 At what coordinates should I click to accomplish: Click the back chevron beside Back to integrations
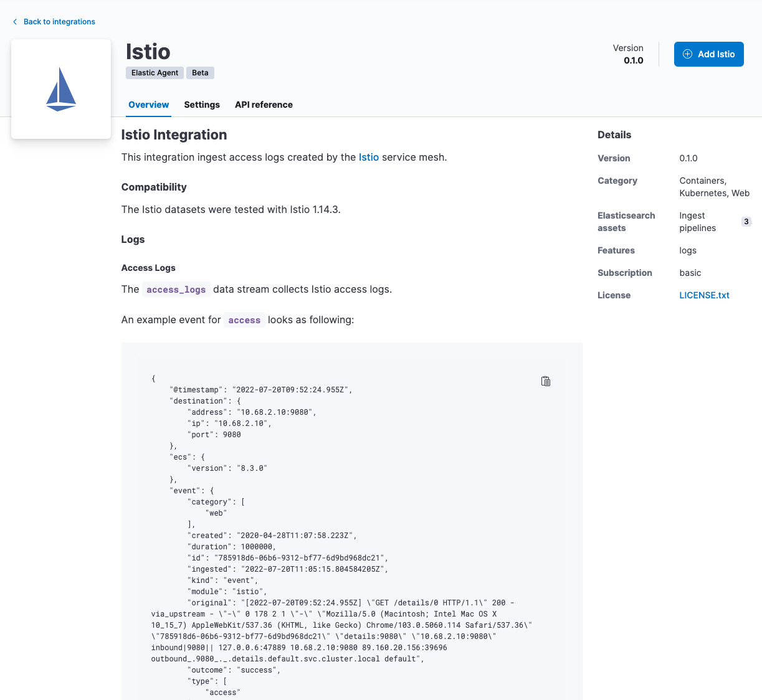[x=14, y=22]
